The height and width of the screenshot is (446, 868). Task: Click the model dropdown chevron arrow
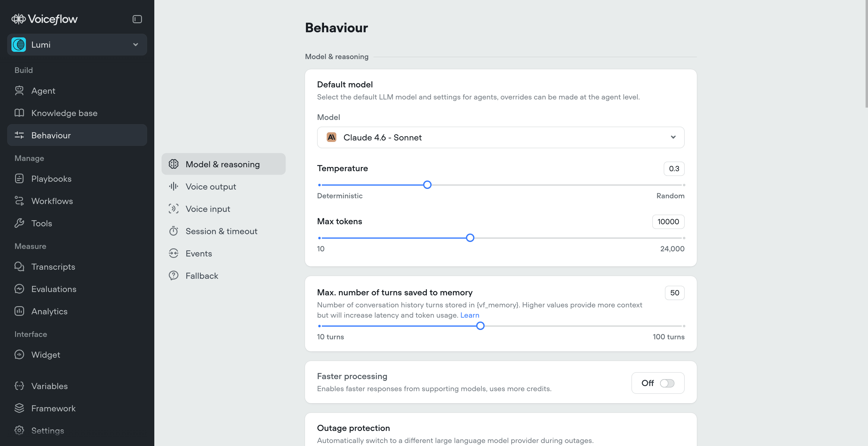point(673,137)
